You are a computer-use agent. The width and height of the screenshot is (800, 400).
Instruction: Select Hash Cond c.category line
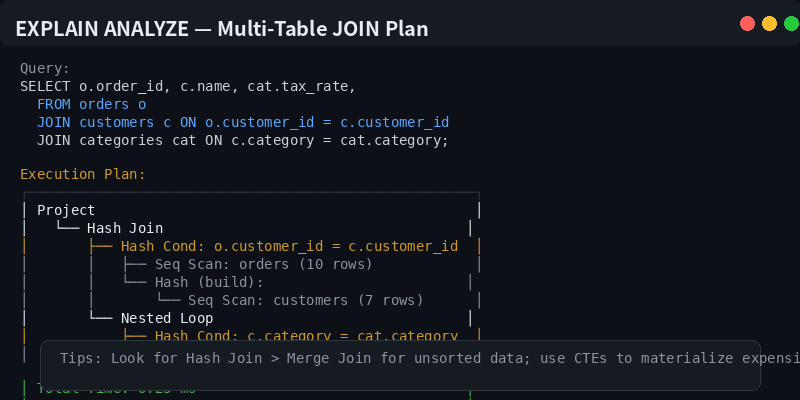click(x=306, y=335)
